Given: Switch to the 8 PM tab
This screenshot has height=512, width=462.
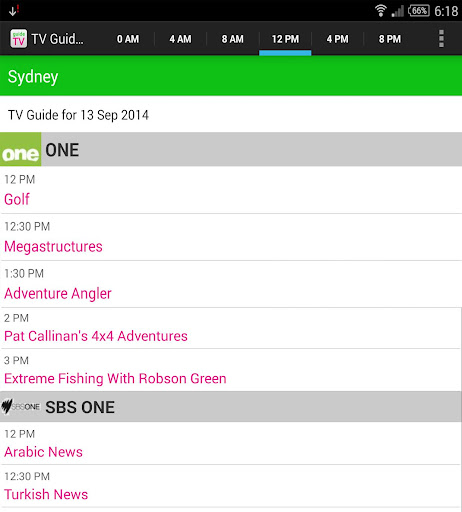Looking at the screenshot, I should pos(390,39).
